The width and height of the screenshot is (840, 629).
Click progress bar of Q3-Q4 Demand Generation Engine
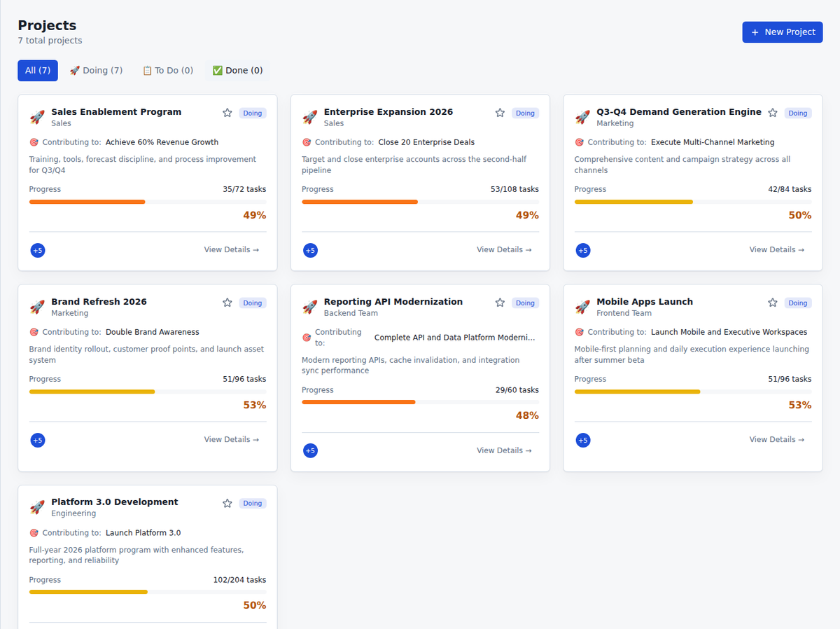click(x=693, y=202)
